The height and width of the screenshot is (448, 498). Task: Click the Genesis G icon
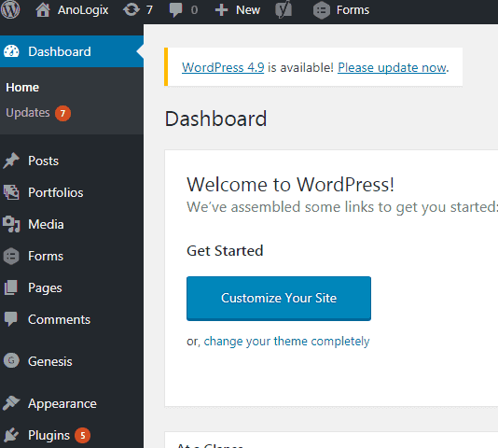(11, 361)
